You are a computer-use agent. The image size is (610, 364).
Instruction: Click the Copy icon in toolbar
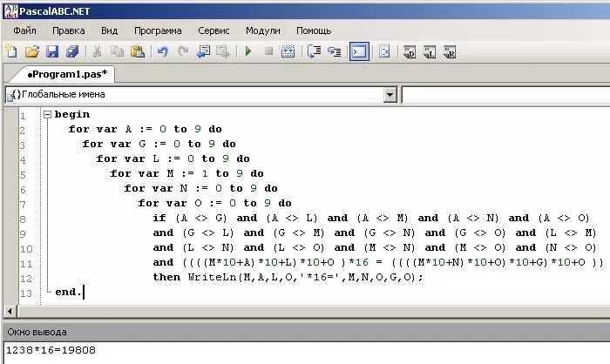pyautogui.click(x=117, y=51)
